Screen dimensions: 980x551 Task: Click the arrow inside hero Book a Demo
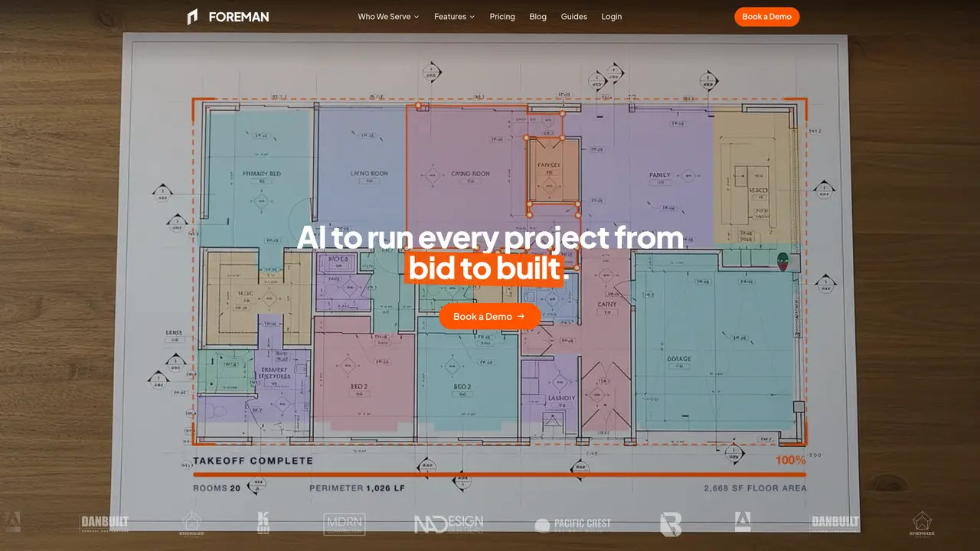[521, 316]
